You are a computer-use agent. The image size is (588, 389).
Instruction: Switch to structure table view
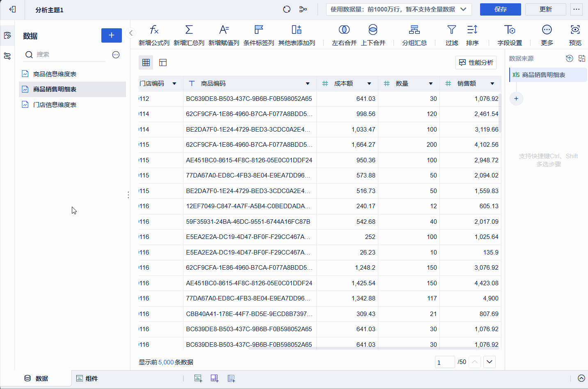tap(163, 62)
